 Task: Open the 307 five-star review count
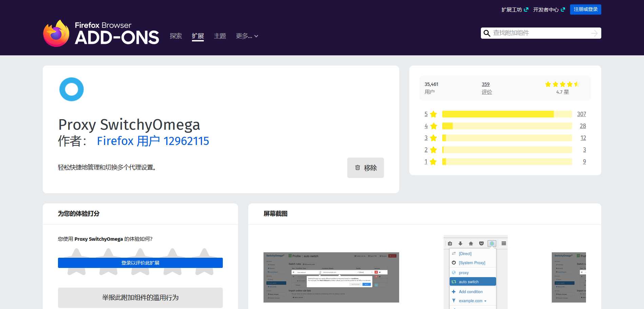[582, 114]
